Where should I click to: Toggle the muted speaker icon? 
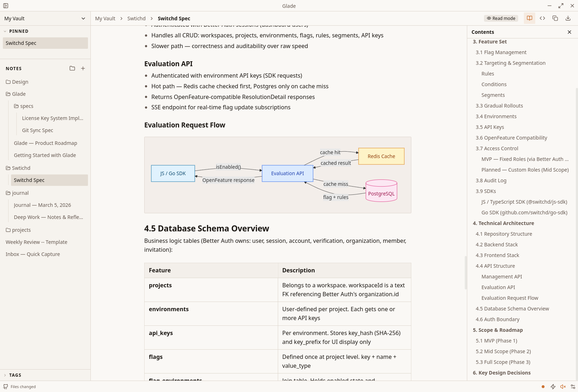click(x=563, y=387)
